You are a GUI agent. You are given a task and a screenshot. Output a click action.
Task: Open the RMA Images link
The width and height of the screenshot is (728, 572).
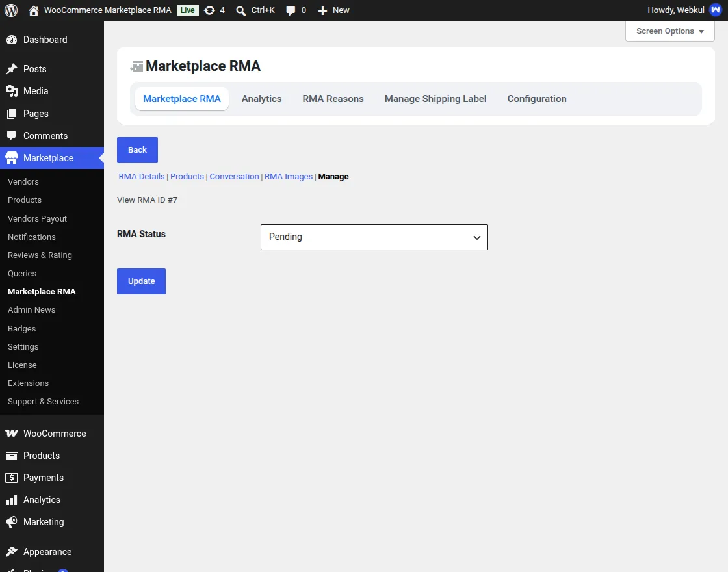[x=289, y=177]
